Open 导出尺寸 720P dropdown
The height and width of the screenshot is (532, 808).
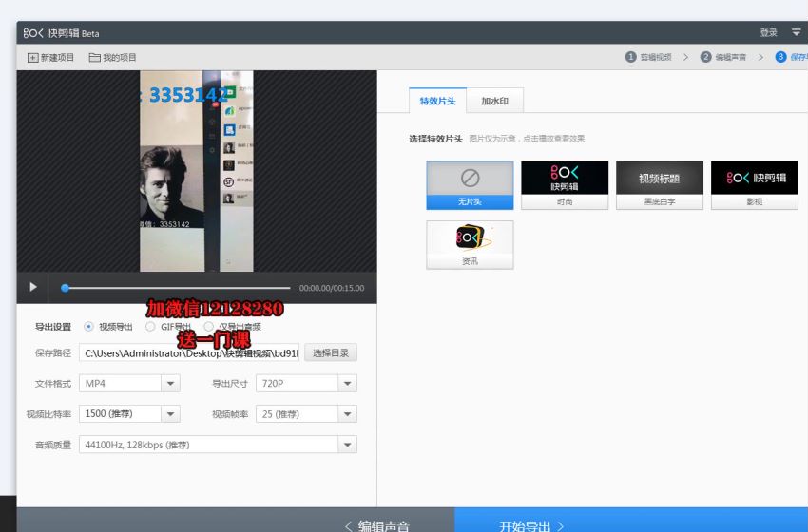(306, 383)
